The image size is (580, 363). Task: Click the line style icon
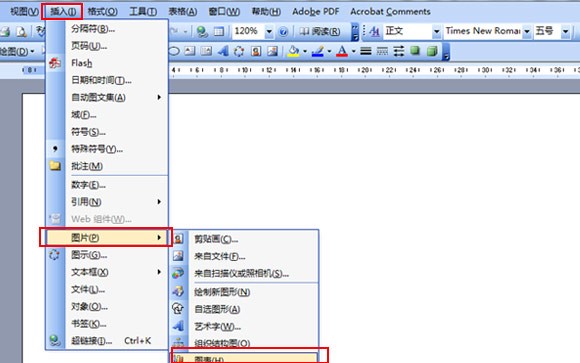(366, 51)
